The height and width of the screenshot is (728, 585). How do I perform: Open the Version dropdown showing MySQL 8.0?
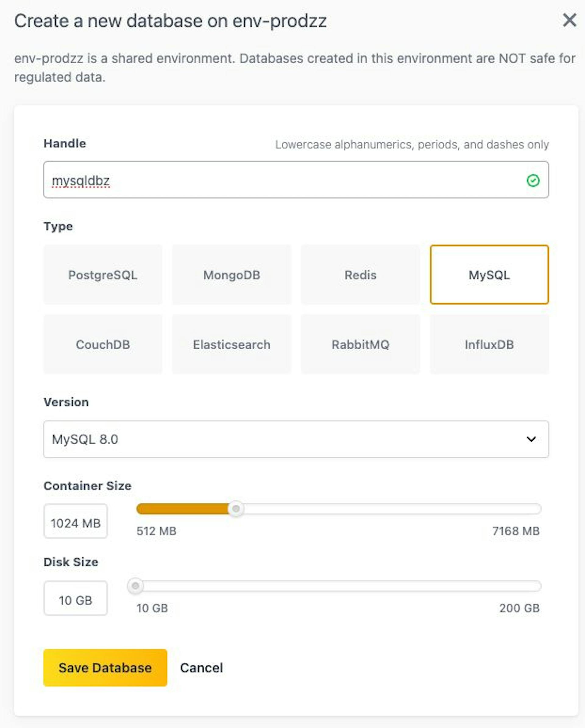point(296,439)
